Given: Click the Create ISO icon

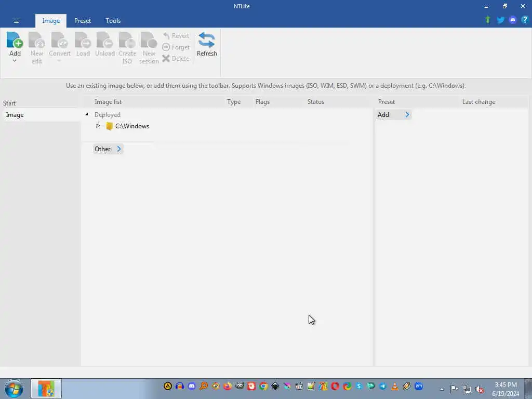Looking at the screenshot, I should (x=127, y=41).
